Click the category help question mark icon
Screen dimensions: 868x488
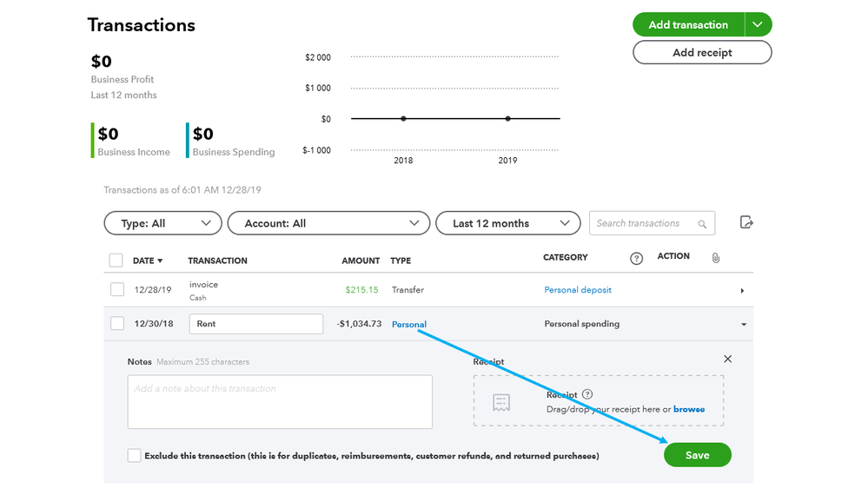tap(636, 258)
